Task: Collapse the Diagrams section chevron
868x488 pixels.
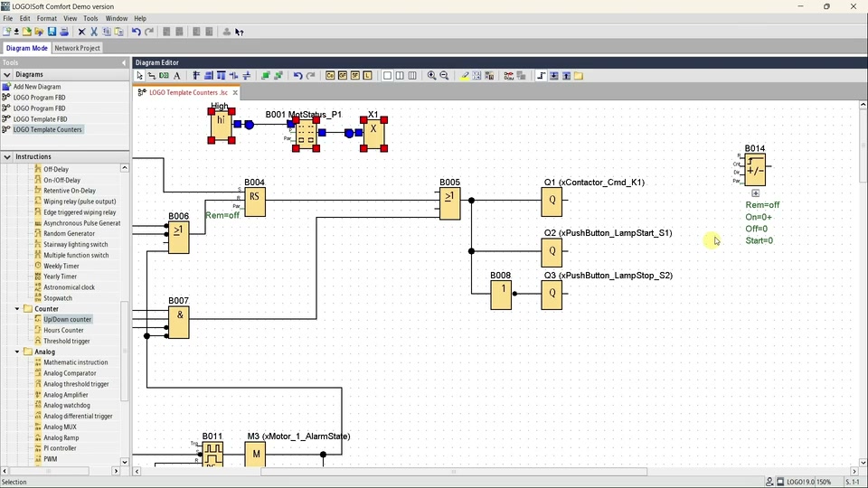Action: (x=7, y=74)
